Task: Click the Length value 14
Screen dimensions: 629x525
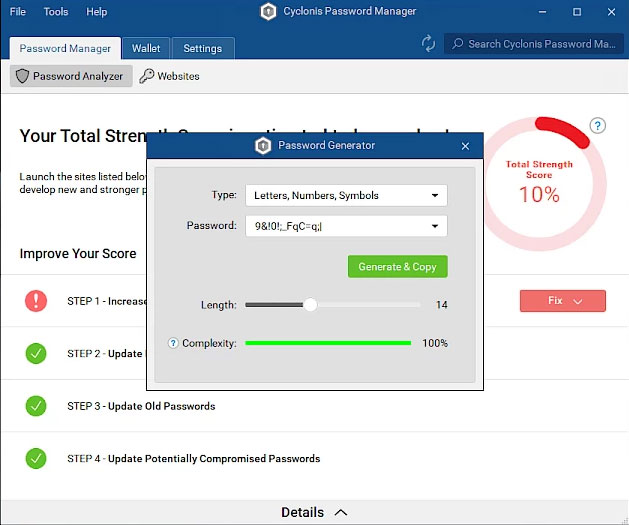Action: tap(442, 305)
